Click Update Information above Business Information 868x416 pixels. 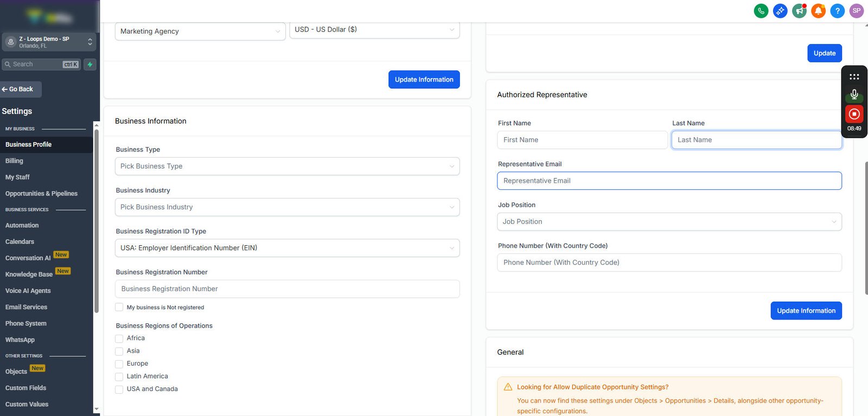[x=424, y=80]
